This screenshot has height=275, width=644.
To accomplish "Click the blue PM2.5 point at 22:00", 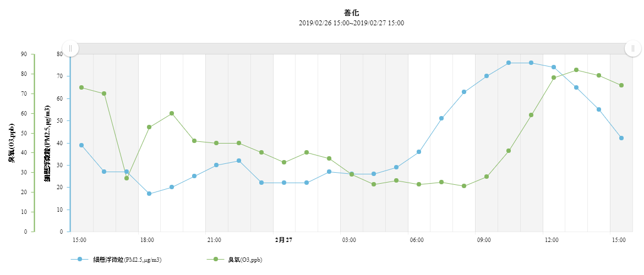I will [x=239, y=161].
